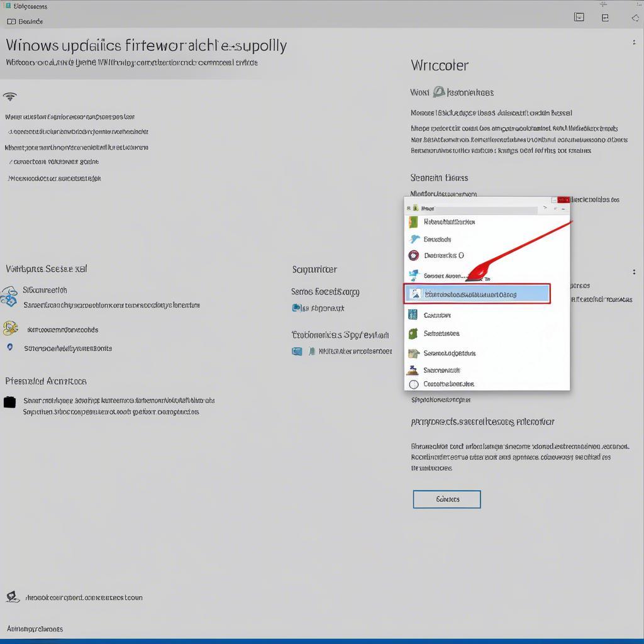Click the small green icon in the popup header
The image size is (644, 644).
point(415,208)
